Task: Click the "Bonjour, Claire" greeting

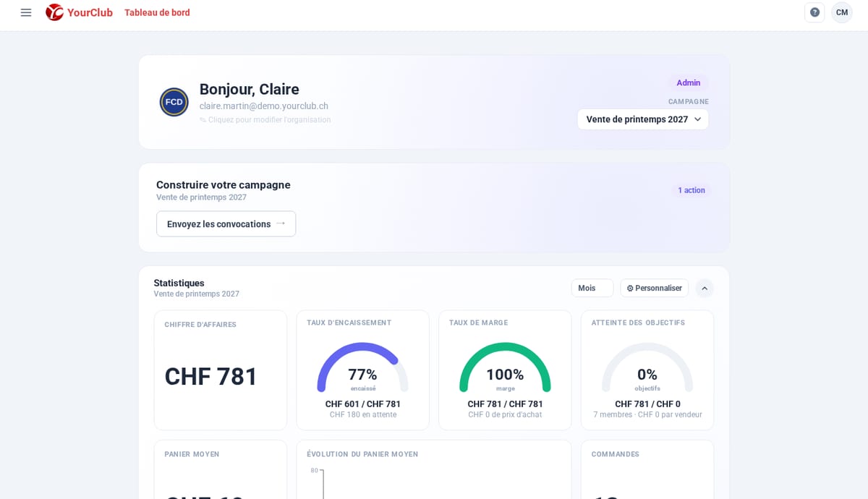Action: click(250, 89)
